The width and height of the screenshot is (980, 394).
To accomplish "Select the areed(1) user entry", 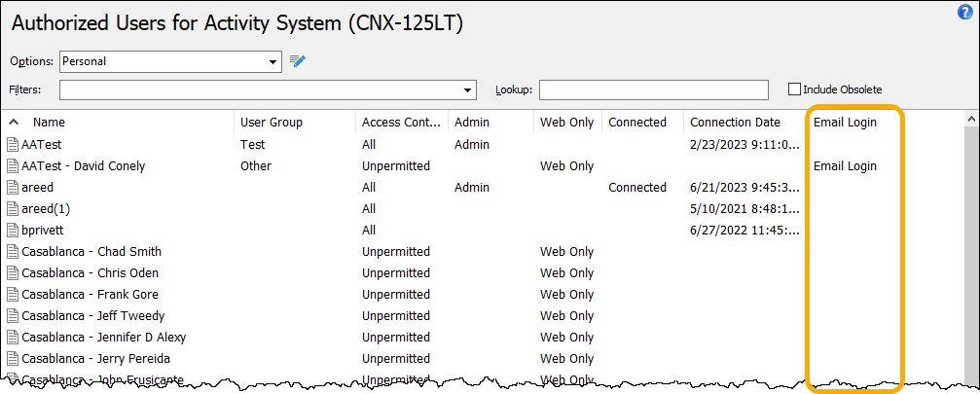I will coord(41,208).
